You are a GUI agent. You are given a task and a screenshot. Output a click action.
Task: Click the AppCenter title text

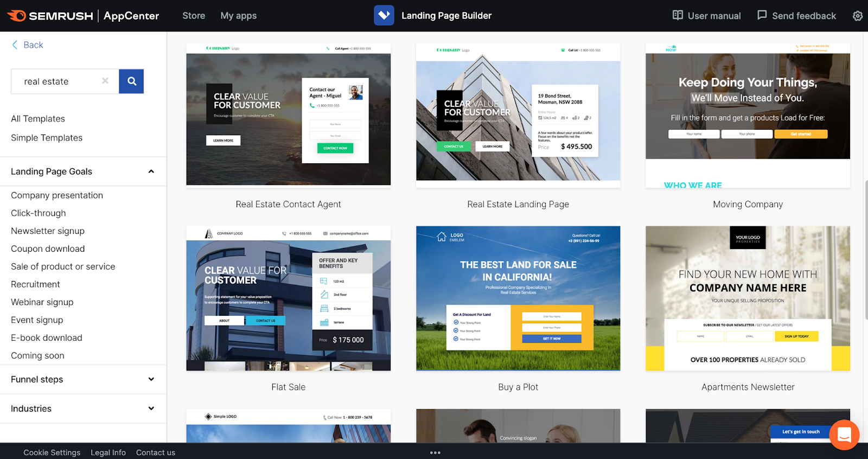(131, 16)
